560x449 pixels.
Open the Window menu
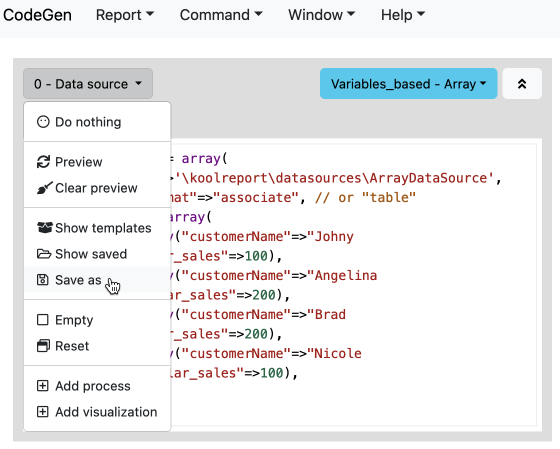322,15
